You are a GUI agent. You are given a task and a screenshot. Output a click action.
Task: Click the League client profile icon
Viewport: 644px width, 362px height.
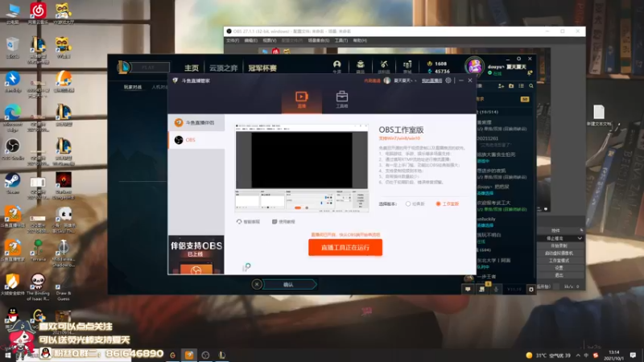coord(336,66)
